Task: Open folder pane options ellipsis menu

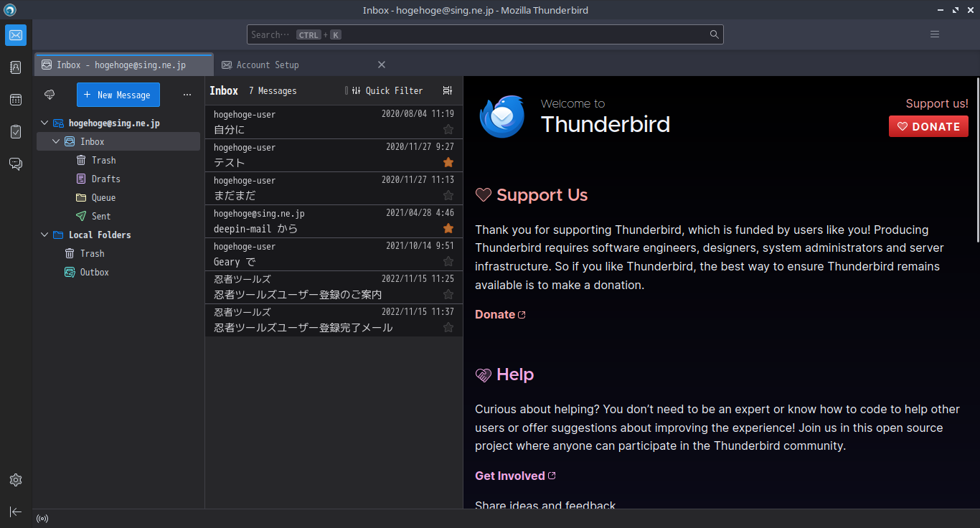Action: [x=187, y=95]
